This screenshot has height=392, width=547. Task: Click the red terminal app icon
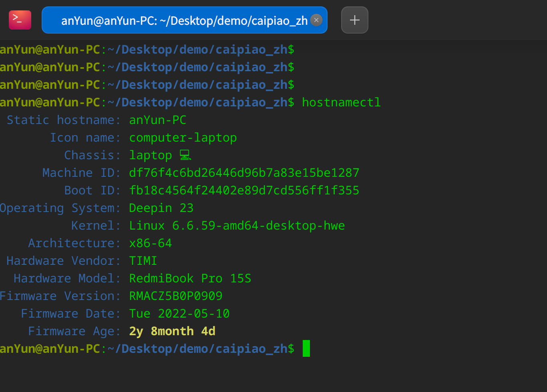pyautogui.click(x=20, y=20)
